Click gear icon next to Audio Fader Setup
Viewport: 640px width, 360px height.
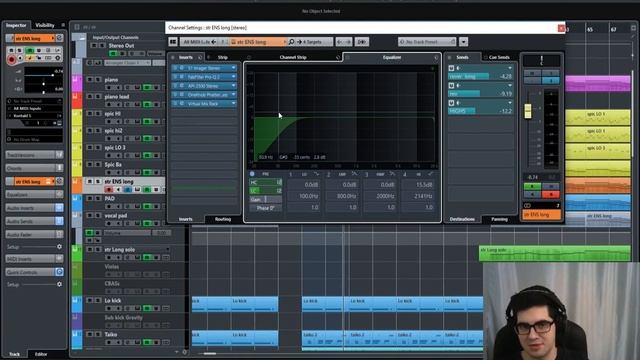pos(59,247)
